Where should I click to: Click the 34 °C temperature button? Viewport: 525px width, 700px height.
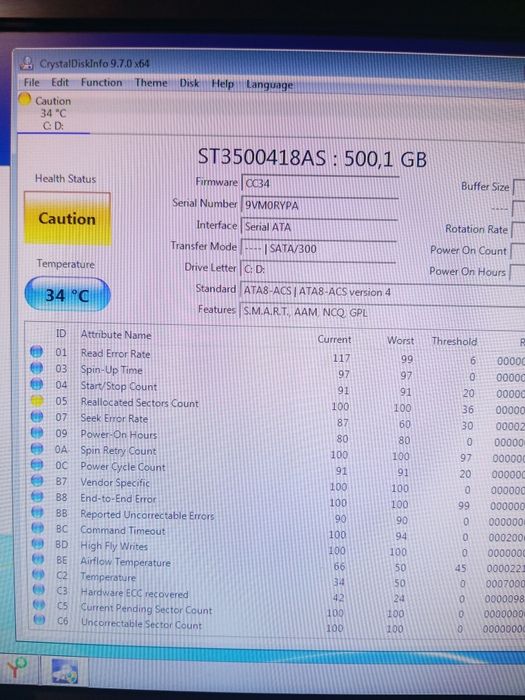click(67, 295)
